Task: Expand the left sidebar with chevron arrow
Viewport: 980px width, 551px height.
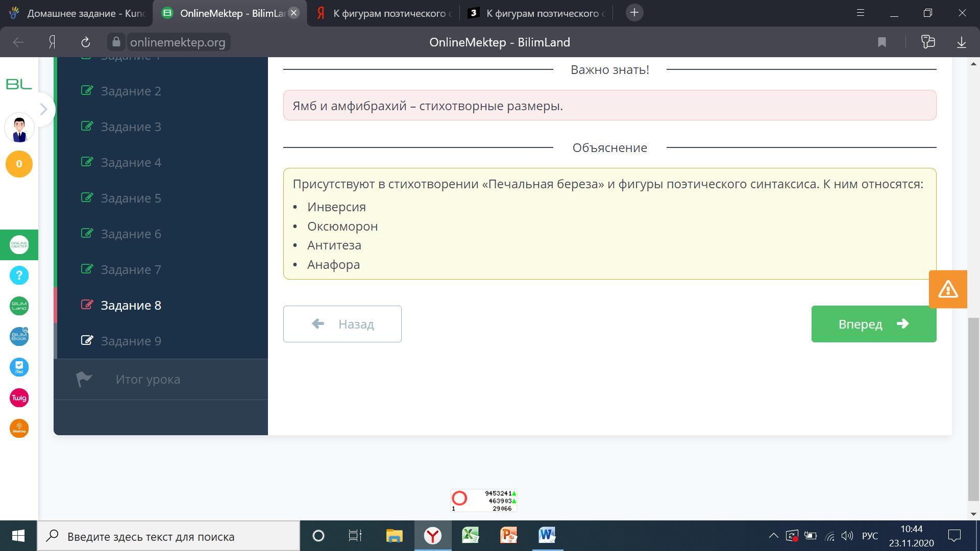Action: [44, 109]
